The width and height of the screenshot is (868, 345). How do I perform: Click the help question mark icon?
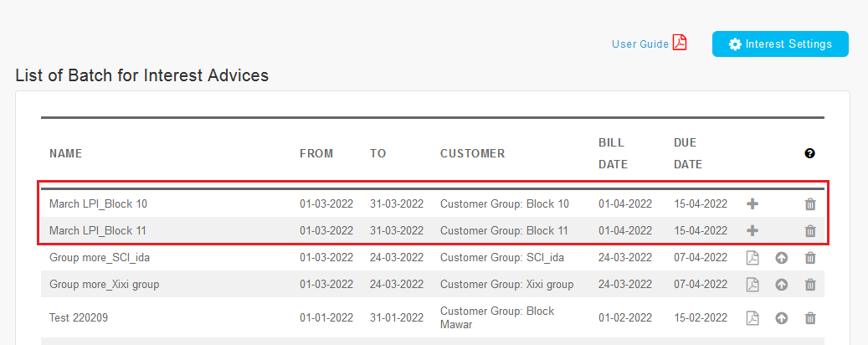[809, 153]
